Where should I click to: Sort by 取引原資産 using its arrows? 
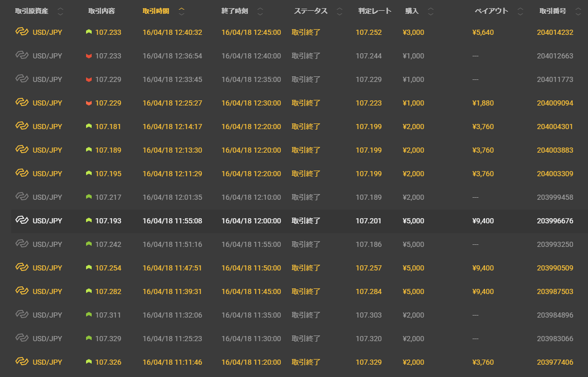61,11
